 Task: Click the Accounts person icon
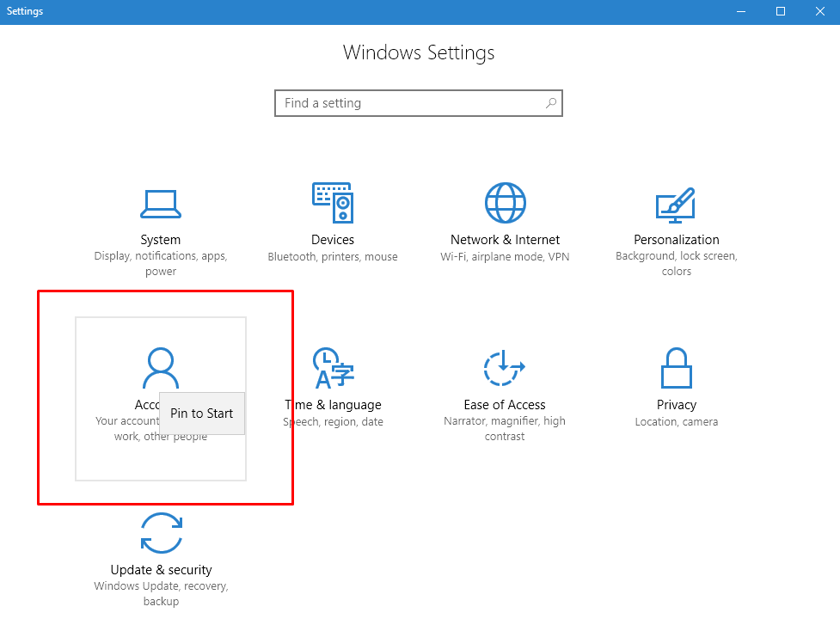coord(161,368)
